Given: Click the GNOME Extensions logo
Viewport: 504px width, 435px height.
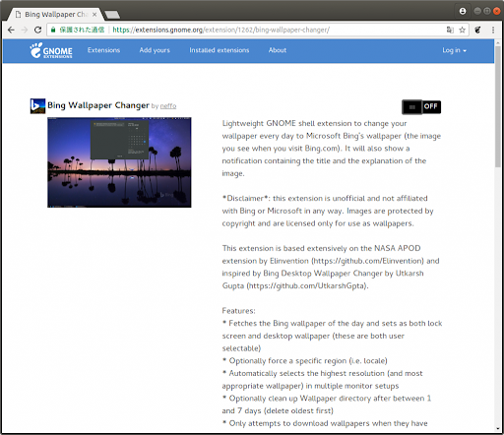Looking at the screenshot, I should 51,50.
